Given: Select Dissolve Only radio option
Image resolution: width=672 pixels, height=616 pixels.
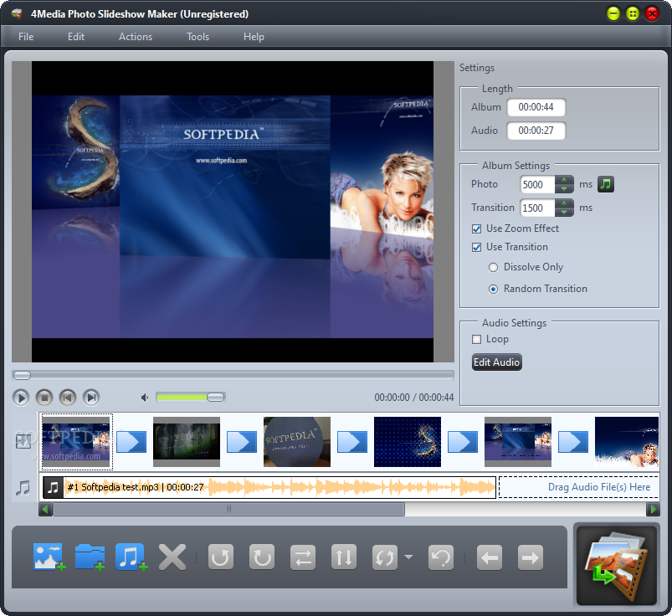Looking at the screenshot, I should click(493, 268).
